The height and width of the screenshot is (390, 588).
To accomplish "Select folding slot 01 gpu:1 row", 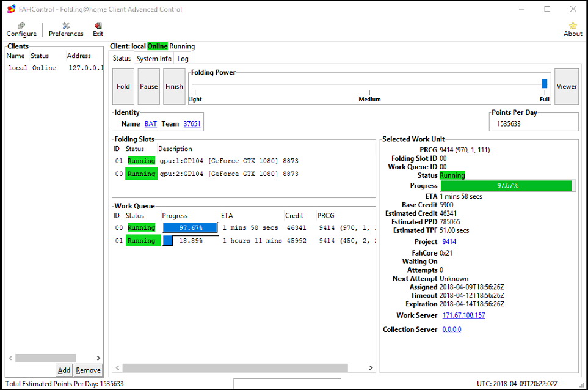I will tap(244, 161).
